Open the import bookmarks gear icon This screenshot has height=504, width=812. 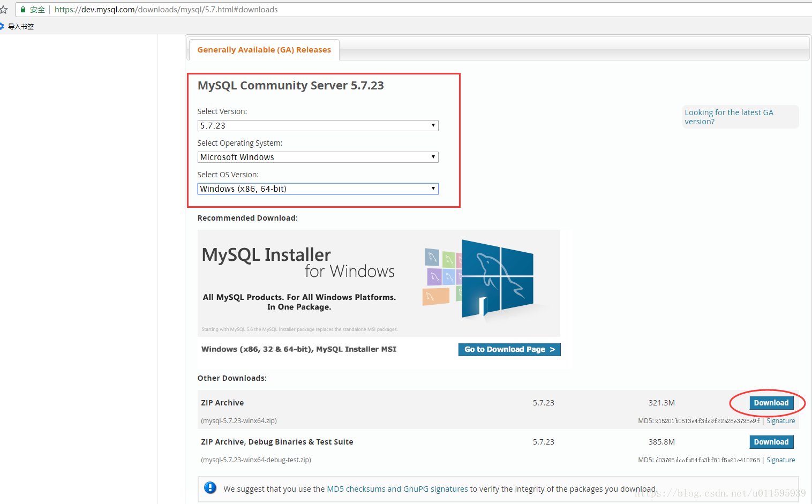click(x=2, y=26)
